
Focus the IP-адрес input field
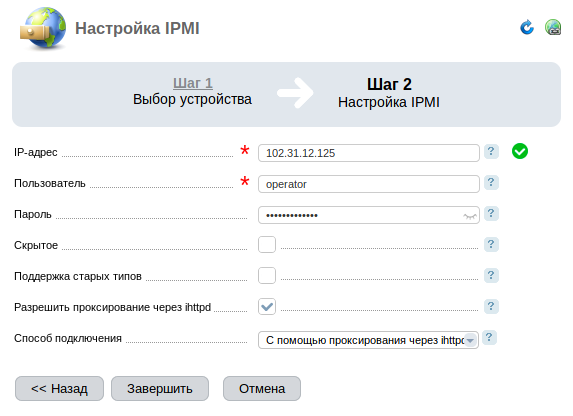(x=368, y=153)
